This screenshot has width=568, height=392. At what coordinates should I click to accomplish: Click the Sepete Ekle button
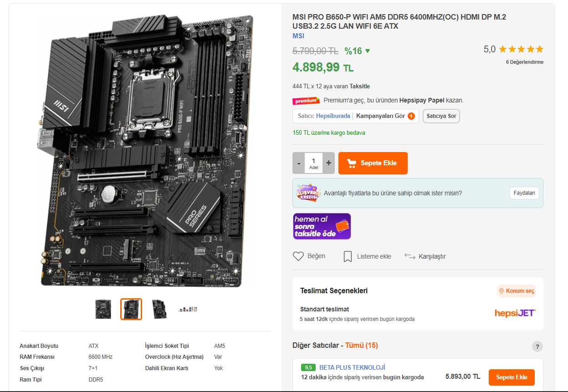click(373, 163)
